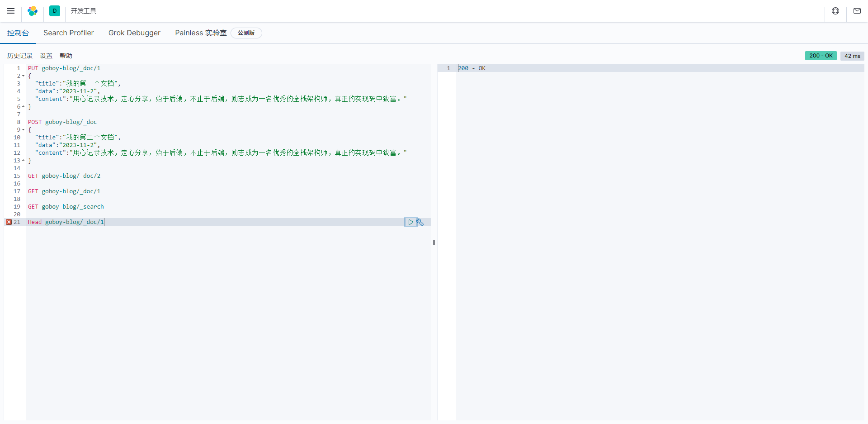Click on GET goboy-blog/_doc/2 line

64,176
